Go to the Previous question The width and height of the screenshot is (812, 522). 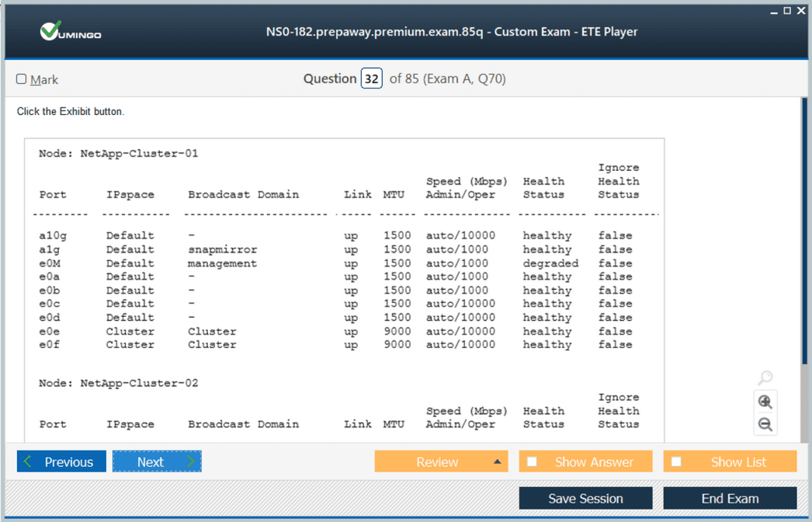tap(61, 461)
